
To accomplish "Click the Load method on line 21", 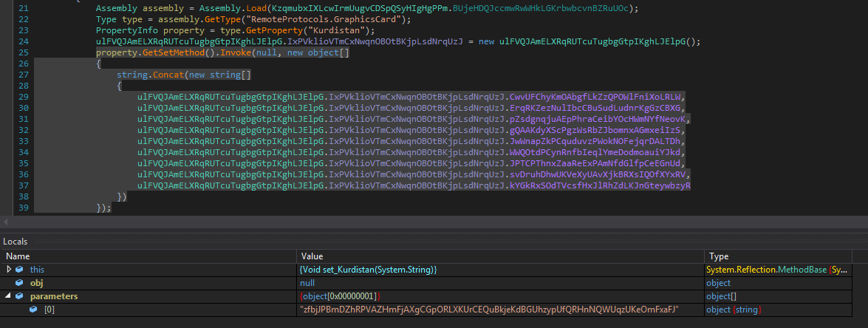I will 257,8.
